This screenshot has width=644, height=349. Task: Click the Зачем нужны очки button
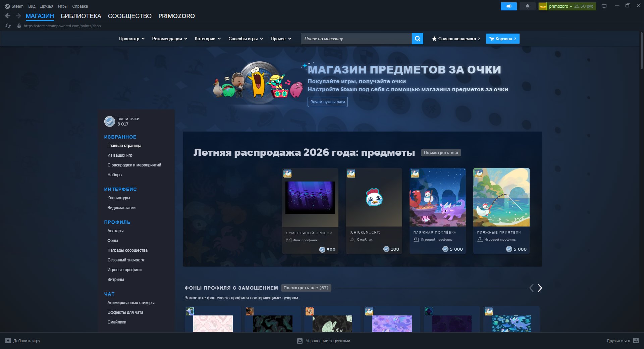(328, 102)
